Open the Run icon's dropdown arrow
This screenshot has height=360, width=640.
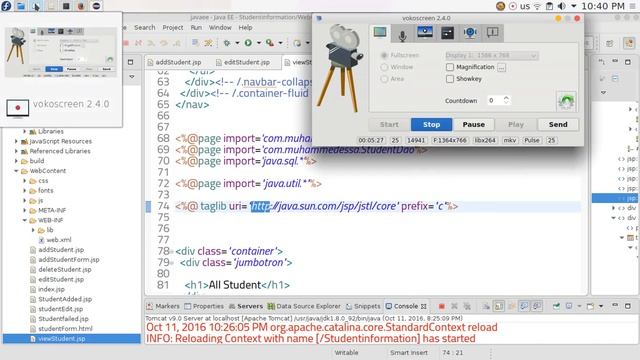pyautogui.click(x=258, y=43)
